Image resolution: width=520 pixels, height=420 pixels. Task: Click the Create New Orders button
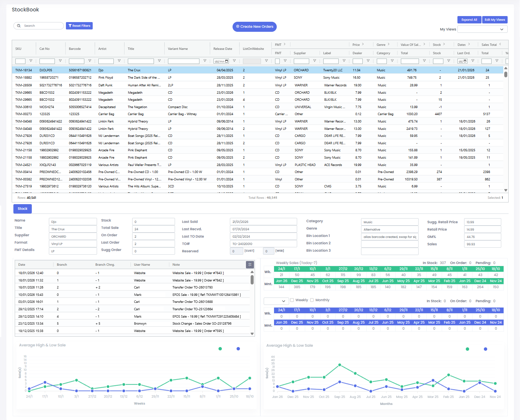255,27
